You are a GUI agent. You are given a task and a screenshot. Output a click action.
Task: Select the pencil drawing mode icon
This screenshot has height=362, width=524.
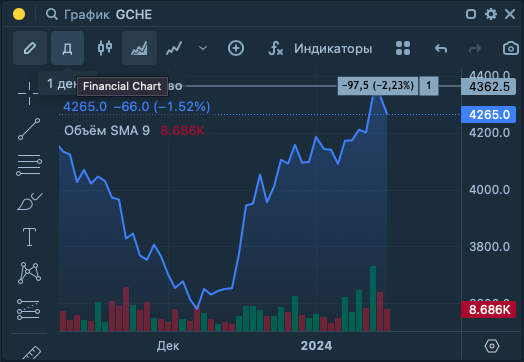tap(30, 48)
